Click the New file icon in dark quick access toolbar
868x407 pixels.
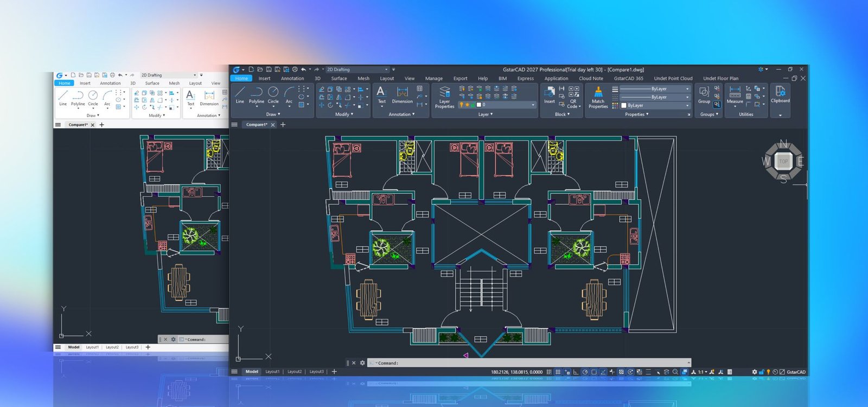(251, 69)
